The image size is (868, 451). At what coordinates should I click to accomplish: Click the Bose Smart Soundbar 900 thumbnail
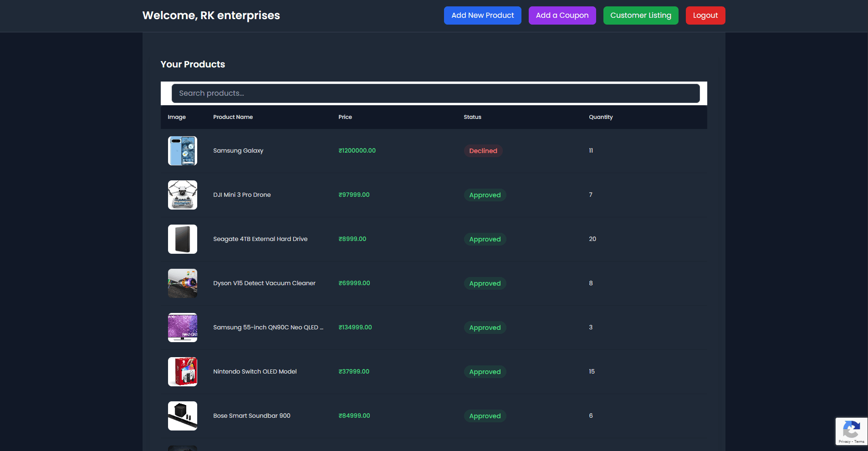coord(182,415)
